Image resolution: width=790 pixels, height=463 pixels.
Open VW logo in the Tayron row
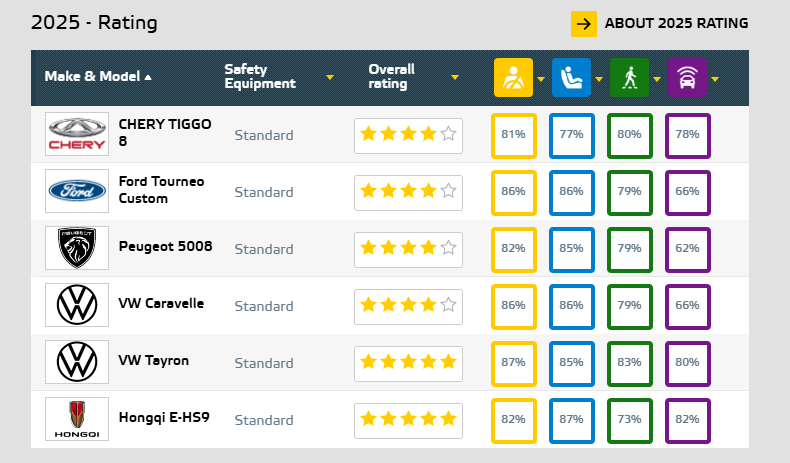click(77, 362)
